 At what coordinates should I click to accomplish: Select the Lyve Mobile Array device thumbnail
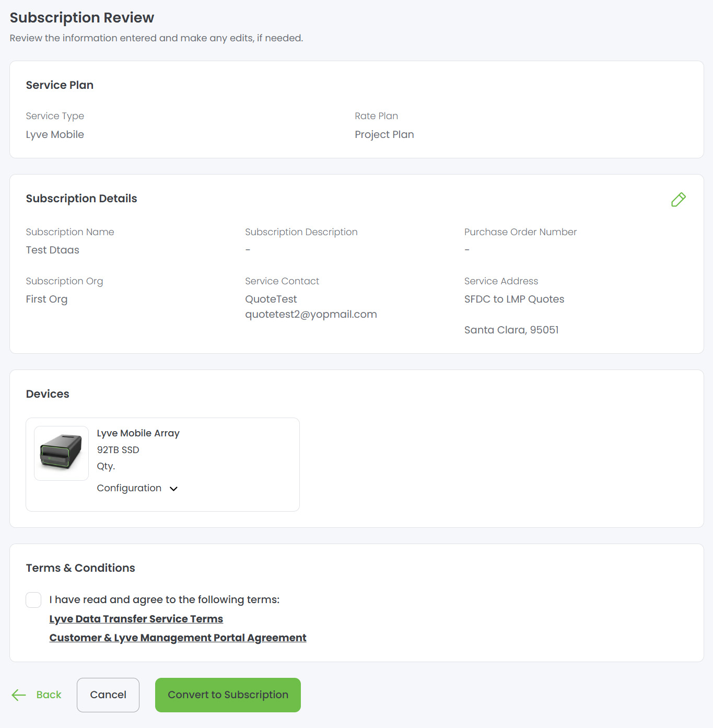[x=61, y=453]
